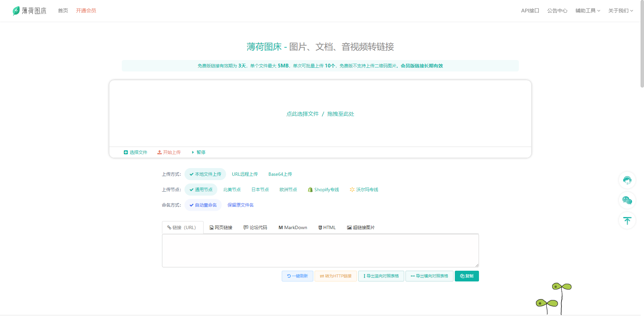Click the 暂停 triangle control
Image resolution: width=644 pixels, height=316 pixels.
(198, 152)
